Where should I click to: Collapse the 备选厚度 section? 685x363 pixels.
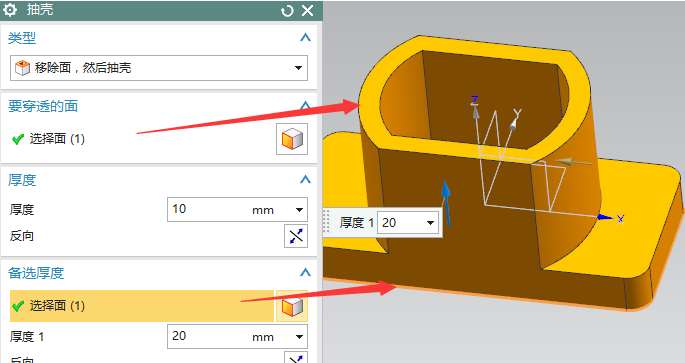[305, 273]
